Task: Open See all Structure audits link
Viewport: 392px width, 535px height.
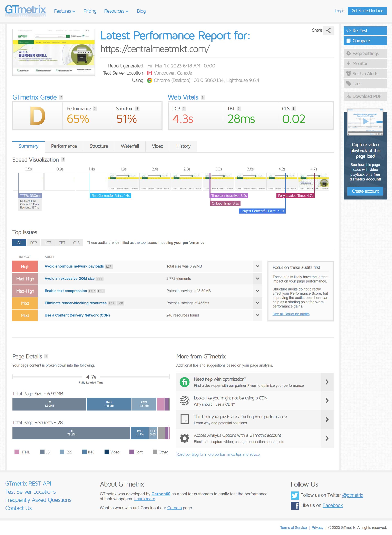Action: (x=291, y=314)
